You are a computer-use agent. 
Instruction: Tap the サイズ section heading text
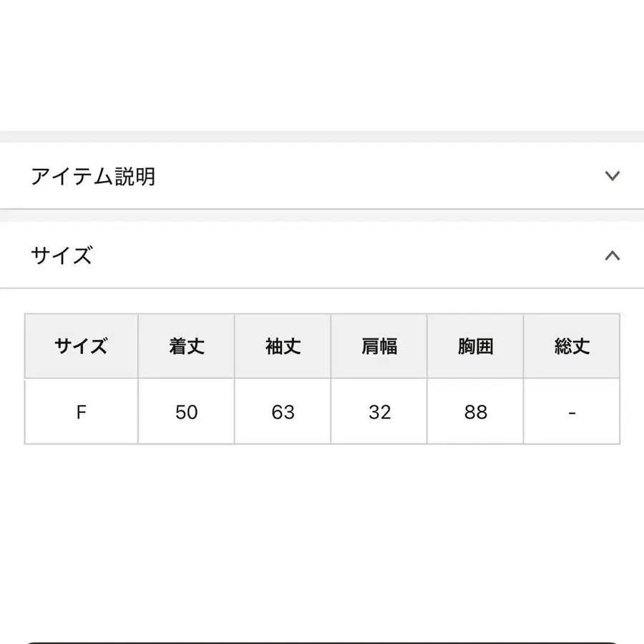(62, 255)
